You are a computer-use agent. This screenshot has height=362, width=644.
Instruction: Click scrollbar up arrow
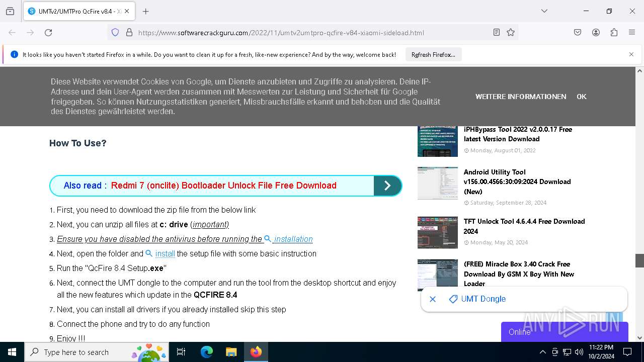pyautogui.click(x=639, y=71)
